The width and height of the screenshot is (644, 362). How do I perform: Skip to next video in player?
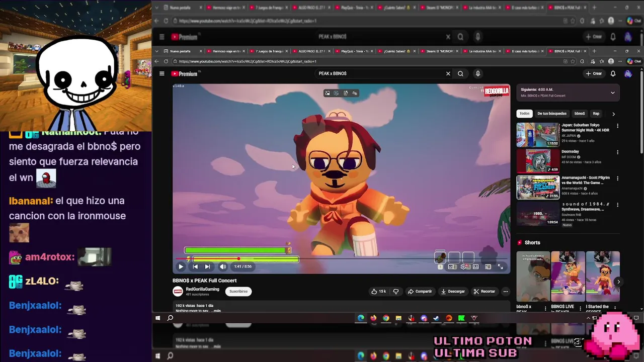point(207,266)
